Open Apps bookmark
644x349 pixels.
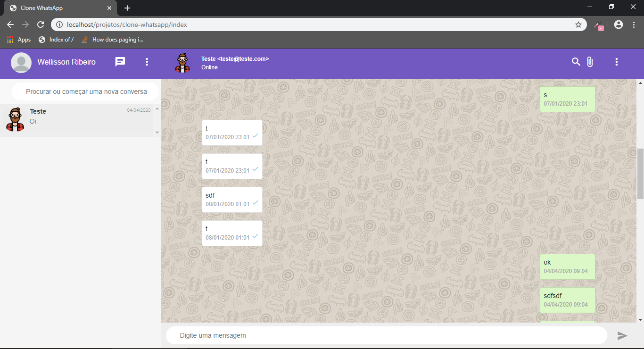coord(19,40)
